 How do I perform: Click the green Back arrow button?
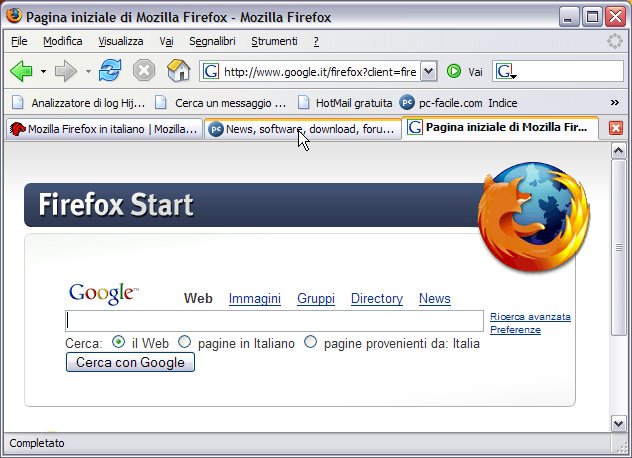tap(21, 71)
